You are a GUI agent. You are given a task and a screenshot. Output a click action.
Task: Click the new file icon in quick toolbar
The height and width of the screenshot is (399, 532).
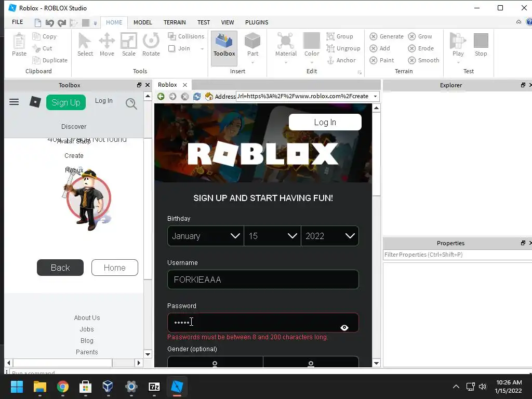click(37, 23)
